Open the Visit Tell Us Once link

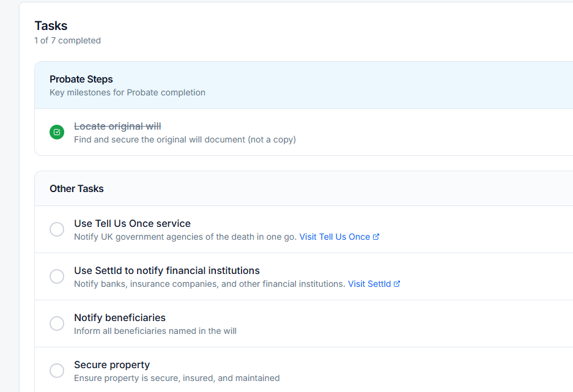(335, 237)
